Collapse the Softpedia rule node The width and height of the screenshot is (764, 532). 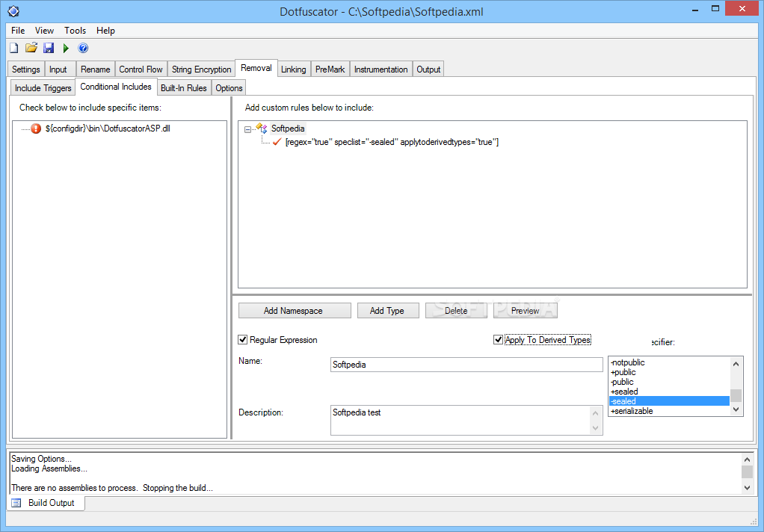click(248, 128)
